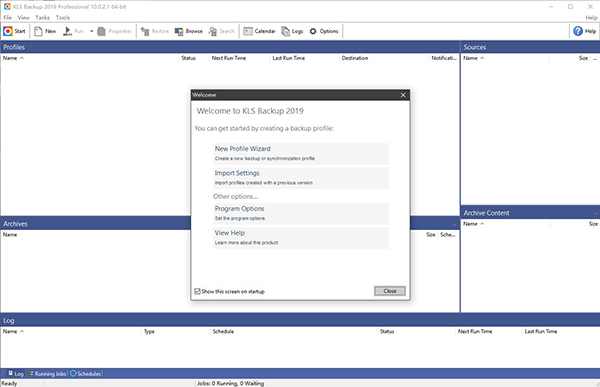Sort Profiles by Destination column
600x387 pixels.
pos(384,58)
